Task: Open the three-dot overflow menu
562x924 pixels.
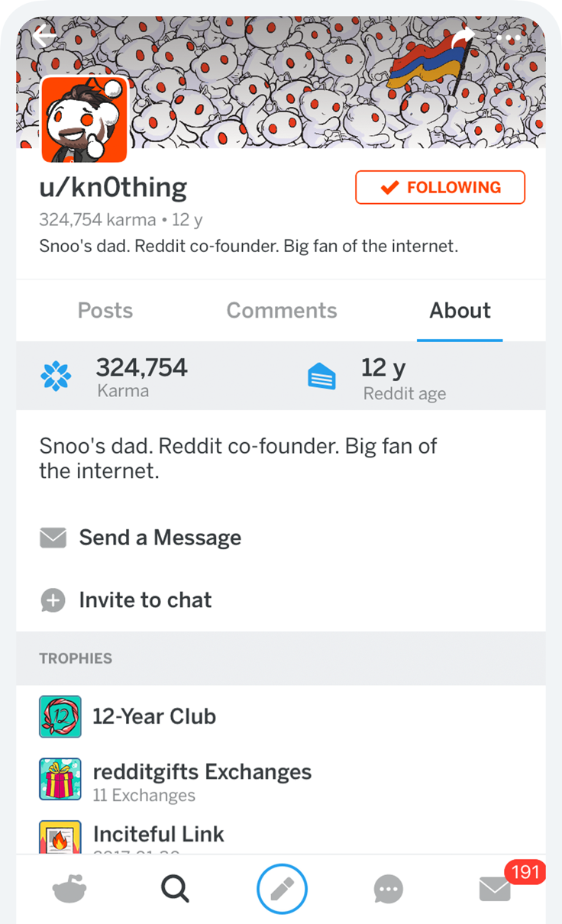Action: click(509, 37)
